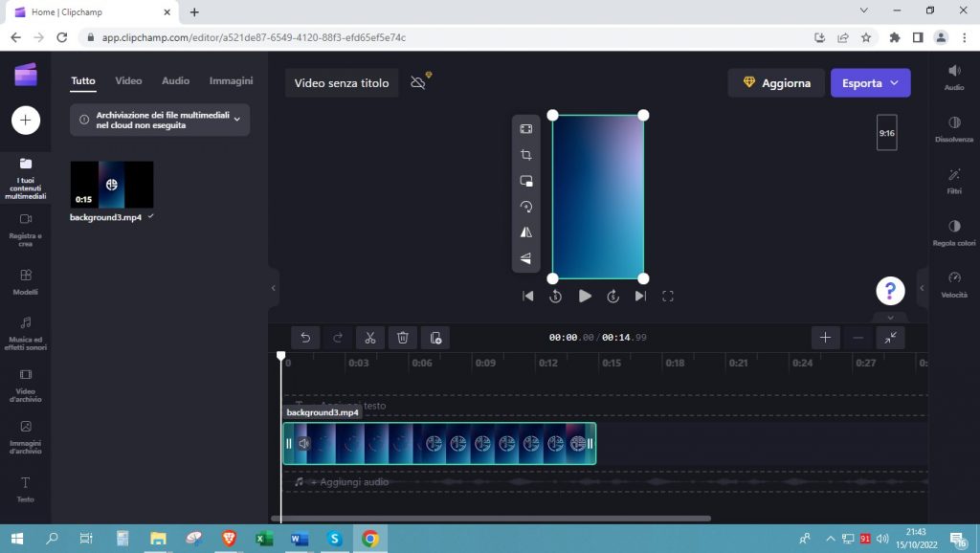Screen dimensions: 980x553
Task: Collapse the left media panel with the chevron
Action: pos(274,287)
